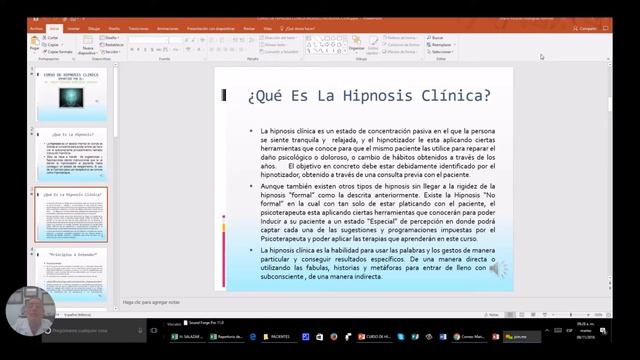
Task: Open the Edge browser taskbar icon
Action: coord(253,337)
